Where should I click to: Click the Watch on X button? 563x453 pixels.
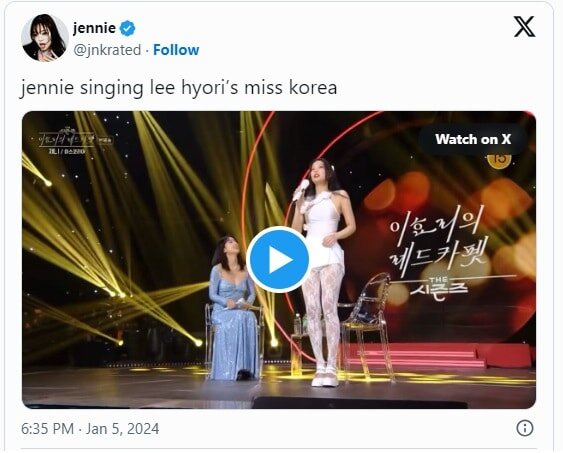click(473, 139)
